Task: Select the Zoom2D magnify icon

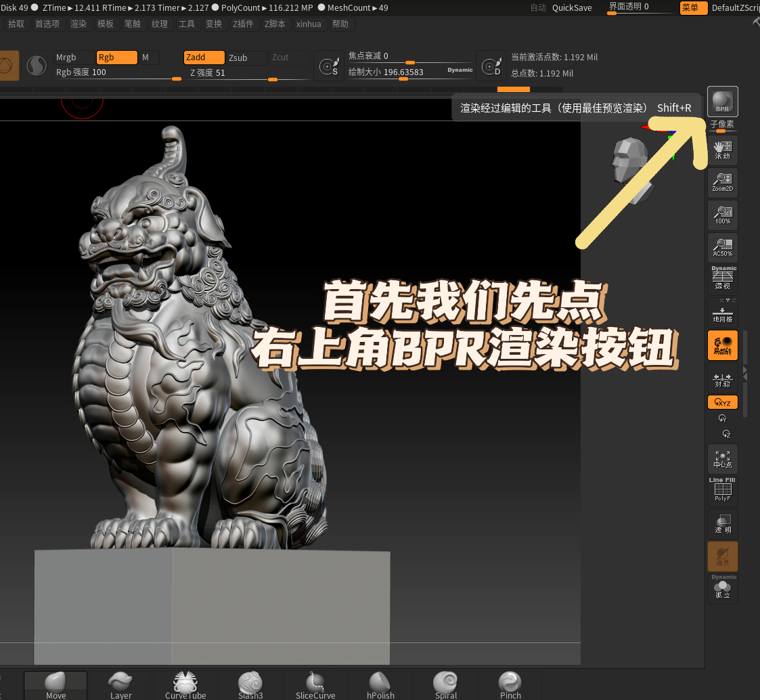Action: tap(722, 182)
